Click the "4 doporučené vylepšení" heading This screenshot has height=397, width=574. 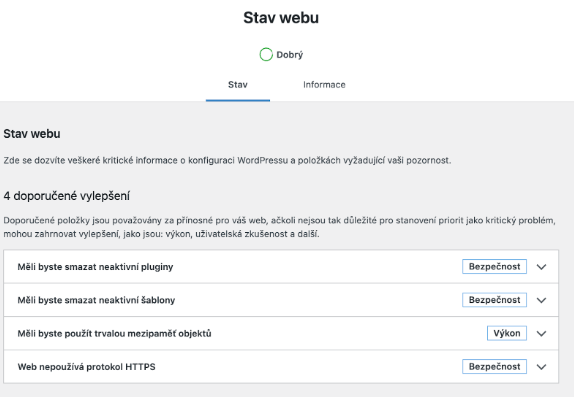(67, 196)
